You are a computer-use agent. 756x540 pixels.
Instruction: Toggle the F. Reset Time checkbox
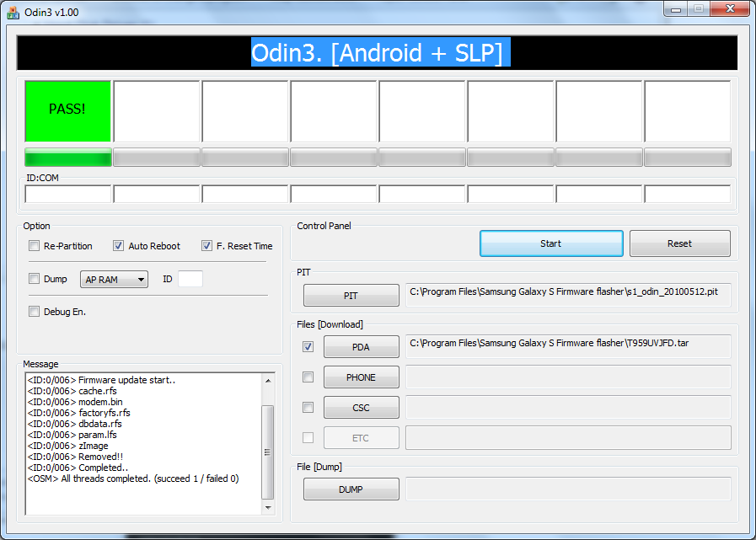pos(206,246)
